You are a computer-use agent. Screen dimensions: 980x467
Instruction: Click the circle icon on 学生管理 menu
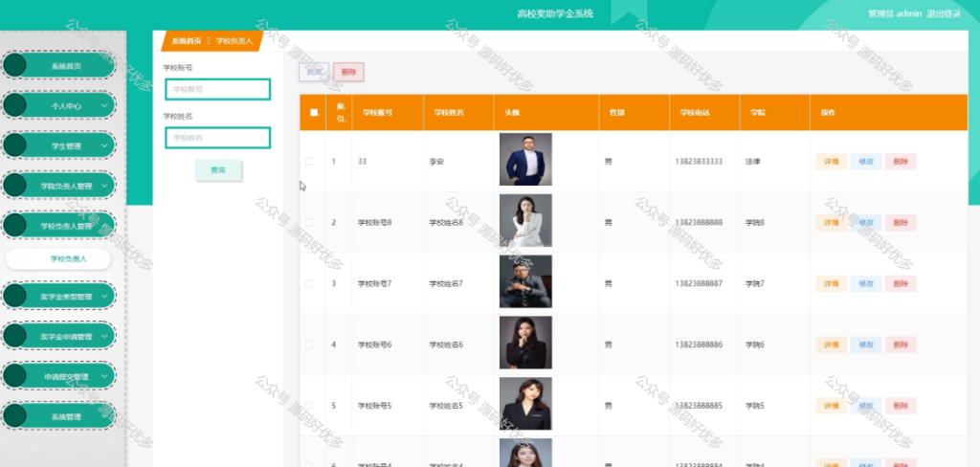(14, 145)
